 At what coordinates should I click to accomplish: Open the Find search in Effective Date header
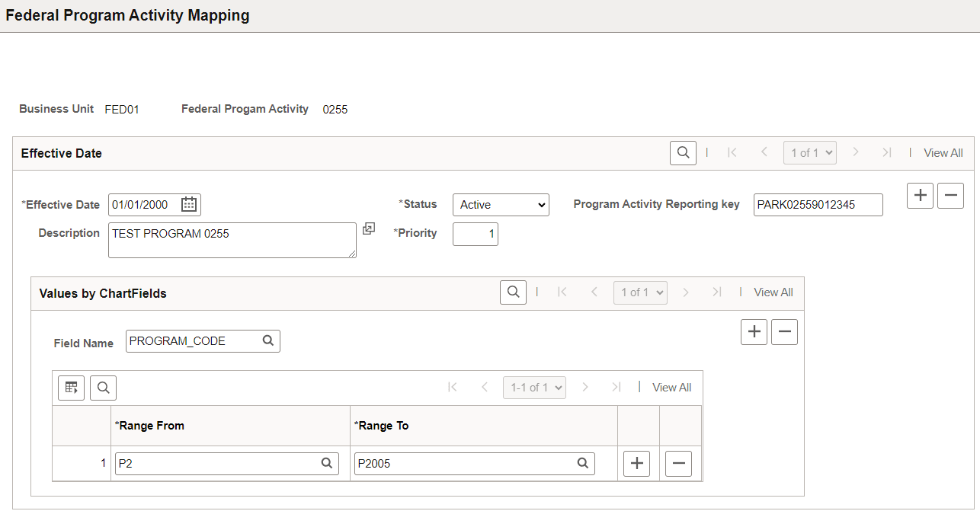[682, 152]
